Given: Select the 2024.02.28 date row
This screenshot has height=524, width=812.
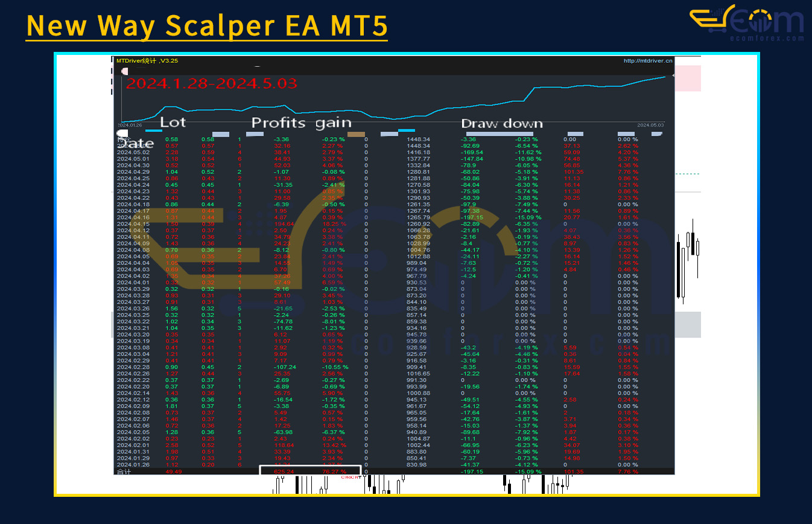Looking at the screenshot, I should coord(395,367).
